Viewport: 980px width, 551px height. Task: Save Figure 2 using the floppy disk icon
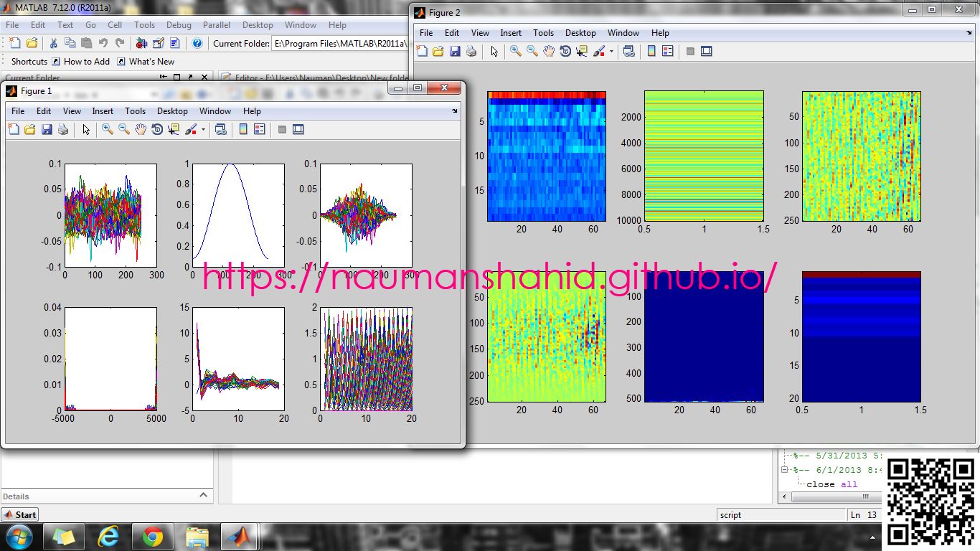[x=455, y=51]
